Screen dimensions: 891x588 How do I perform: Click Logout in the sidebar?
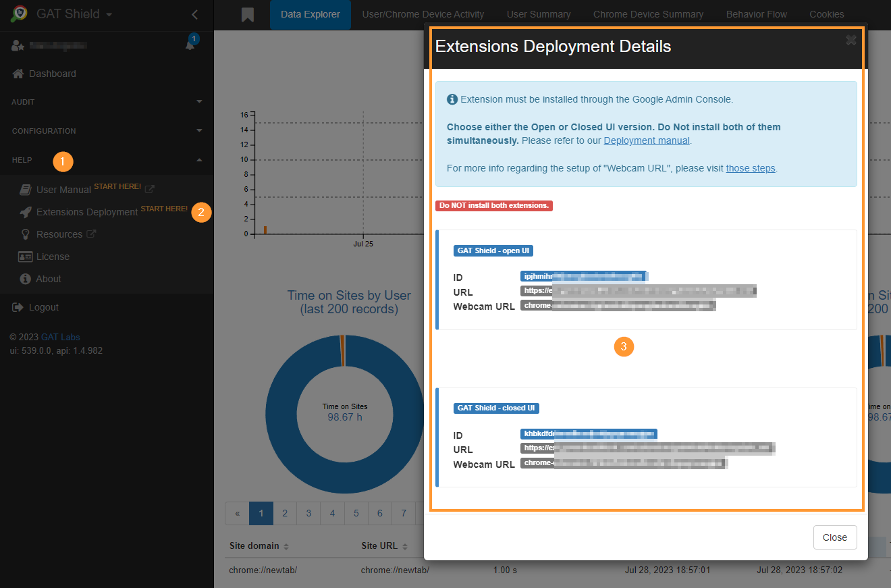43,307
